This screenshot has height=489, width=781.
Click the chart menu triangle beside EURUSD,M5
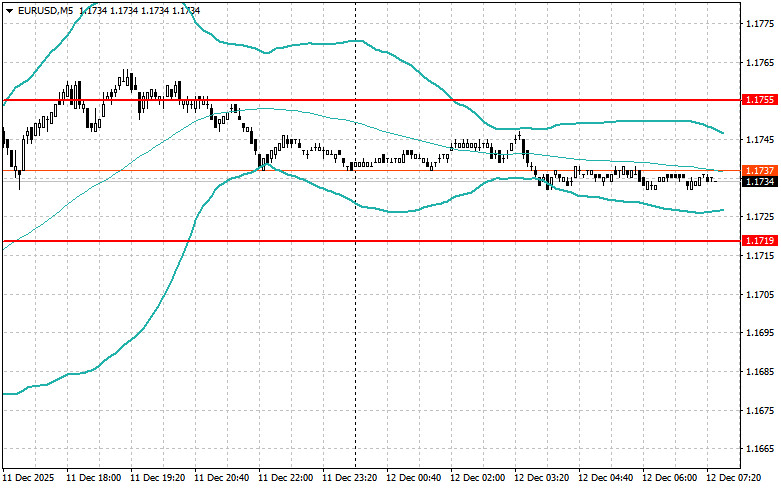point(9,10)
